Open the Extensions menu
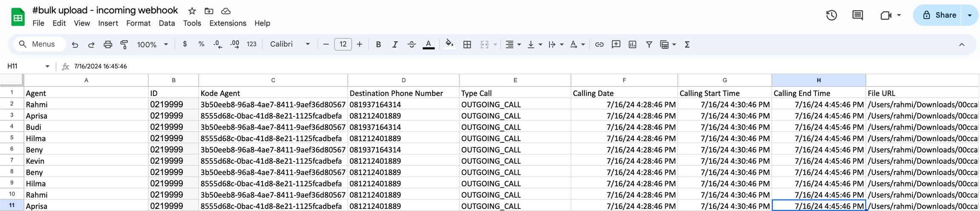The width and height of the screenshot is (980, 211). [228, 23]
